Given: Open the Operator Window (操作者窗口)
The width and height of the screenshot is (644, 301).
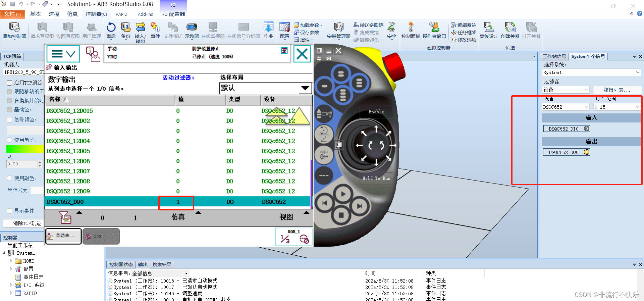Looking at the screenshot, I should [x=434, y=30].
